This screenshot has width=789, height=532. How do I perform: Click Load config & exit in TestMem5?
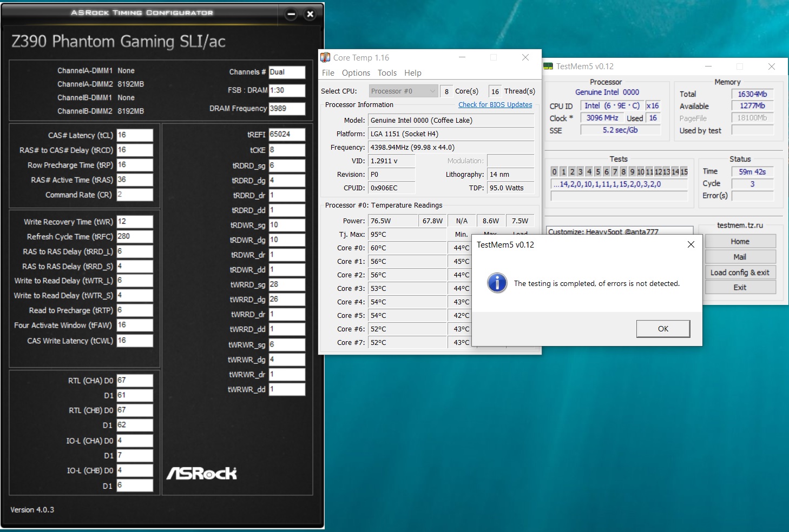click(740, 272)
